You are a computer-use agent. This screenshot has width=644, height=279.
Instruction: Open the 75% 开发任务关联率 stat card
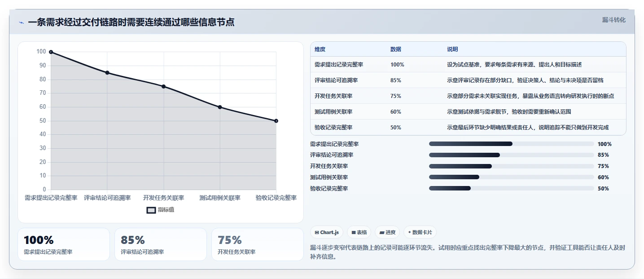coord(258,244)
